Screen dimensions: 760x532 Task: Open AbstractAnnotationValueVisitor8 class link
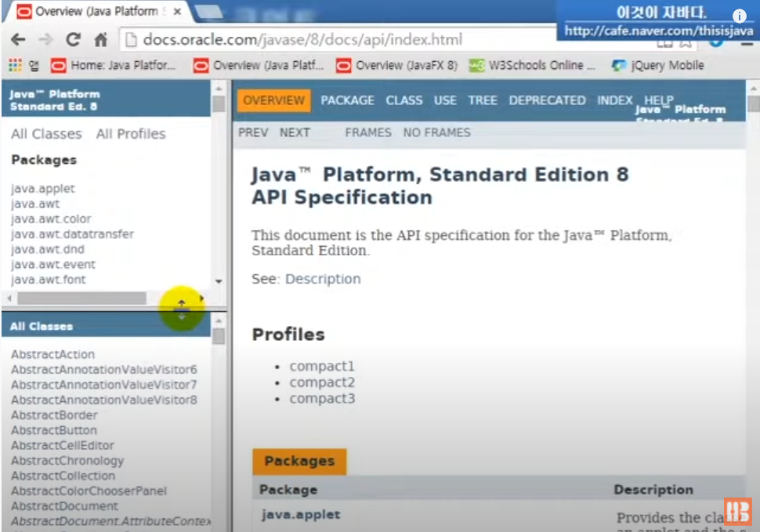(104, 400)
